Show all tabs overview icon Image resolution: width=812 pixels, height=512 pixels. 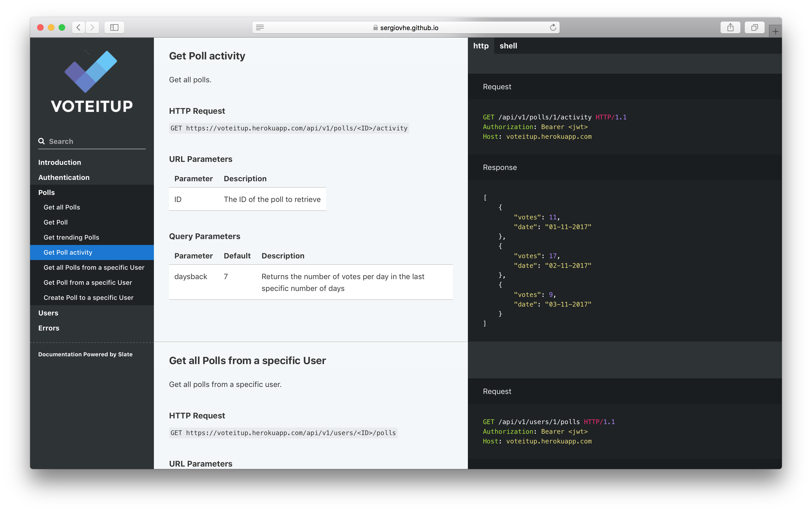pos(754,27)
